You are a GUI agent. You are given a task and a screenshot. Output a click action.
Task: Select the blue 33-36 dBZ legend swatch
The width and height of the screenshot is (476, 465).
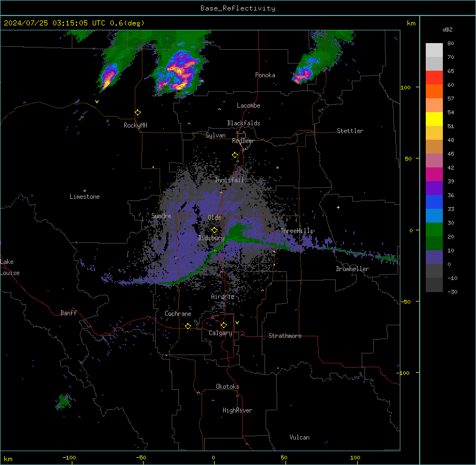[434, 202]
